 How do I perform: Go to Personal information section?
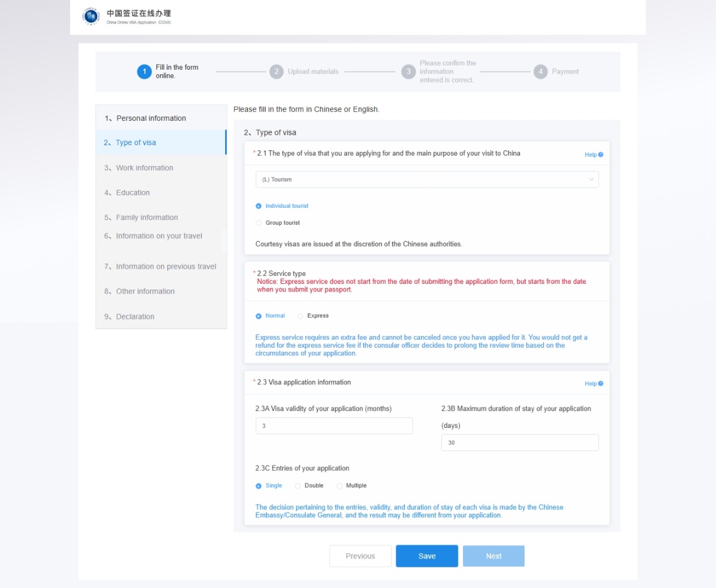(151, 118)
